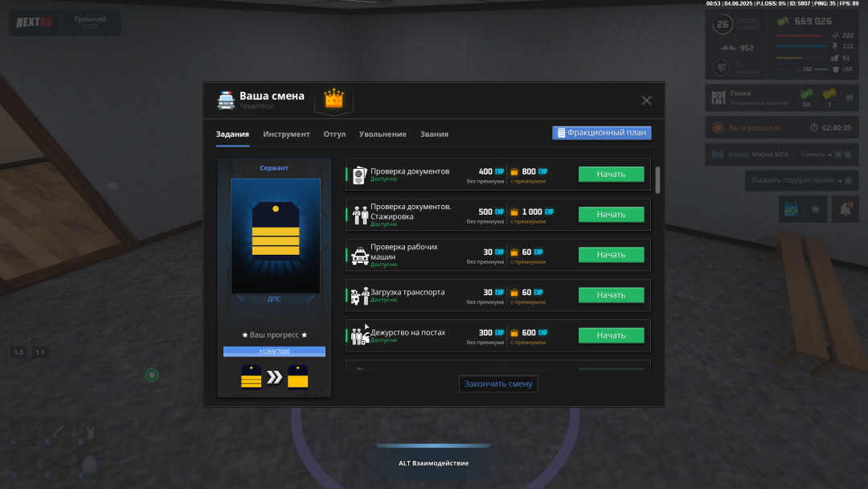Start the Загрузка транспорта task
Screen dimensions: 868x489
(x=611, y=295)
